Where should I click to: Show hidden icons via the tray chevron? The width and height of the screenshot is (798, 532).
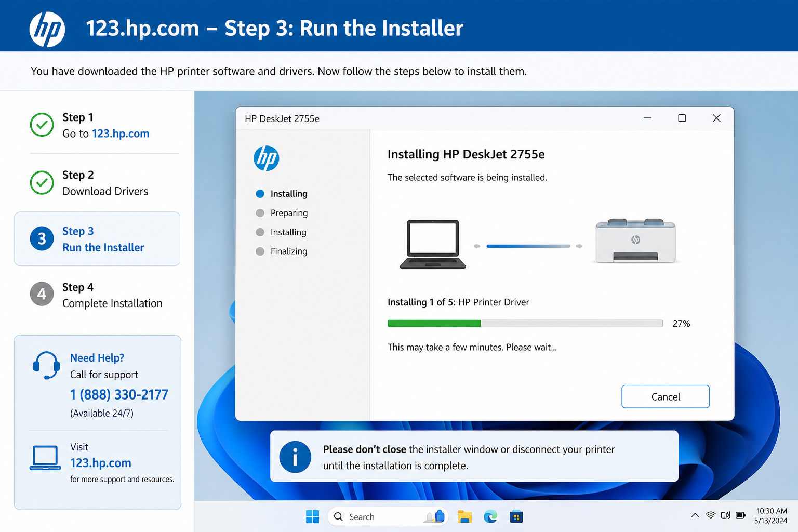tap(695, 515)
